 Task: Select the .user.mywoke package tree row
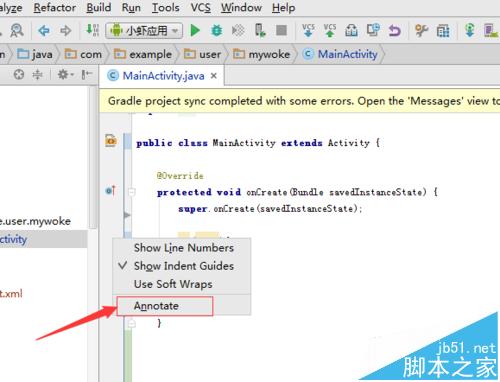[x=35, y=221]
